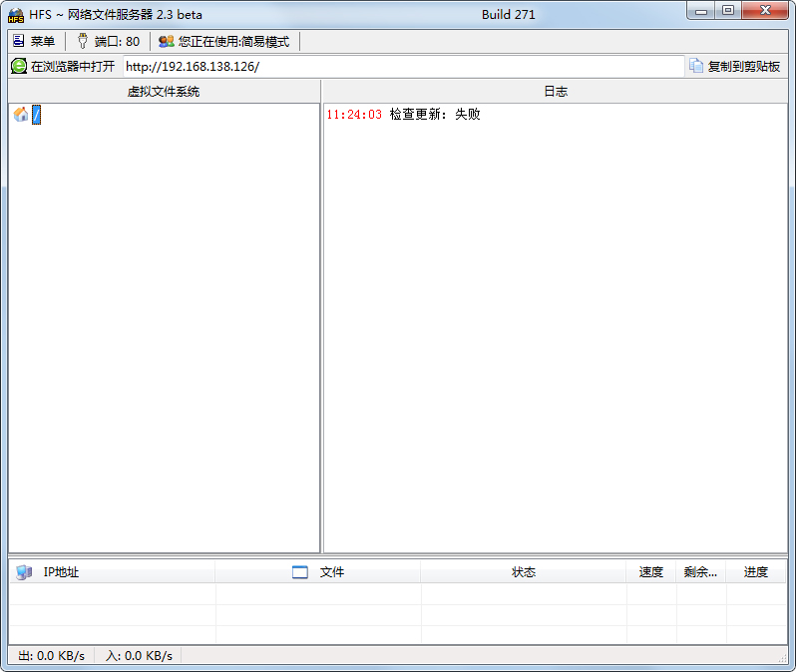Click the 虚拟文件系统 panel header

(164, 92)
